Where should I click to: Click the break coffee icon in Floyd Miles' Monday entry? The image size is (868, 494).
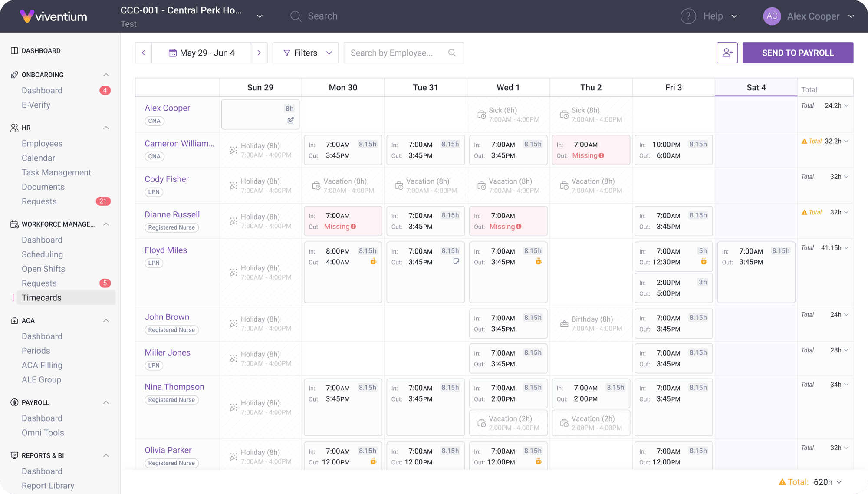[373, 261]
